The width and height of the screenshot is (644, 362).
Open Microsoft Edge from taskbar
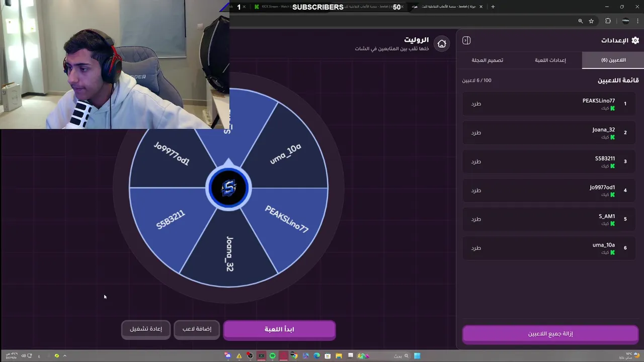[316, 356]
